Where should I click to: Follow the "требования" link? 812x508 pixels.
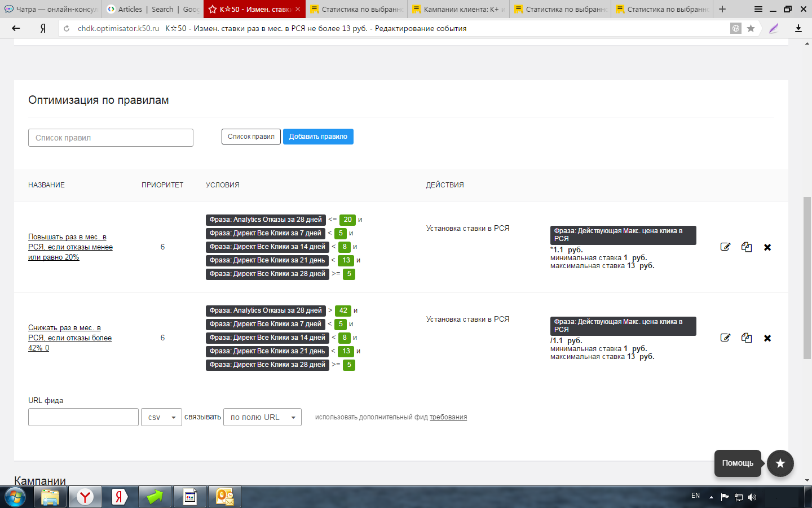(x=448, y=417)
